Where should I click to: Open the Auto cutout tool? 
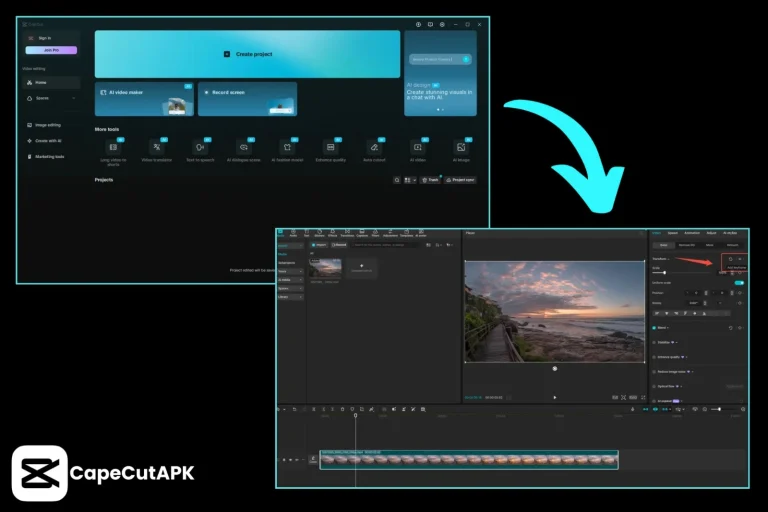click(x=374, y=150)
